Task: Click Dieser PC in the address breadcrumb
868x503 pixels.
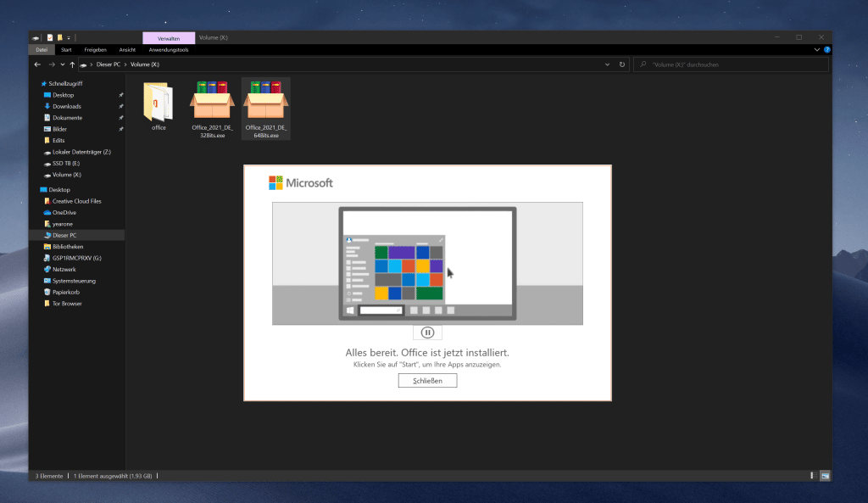Action: 108,64
